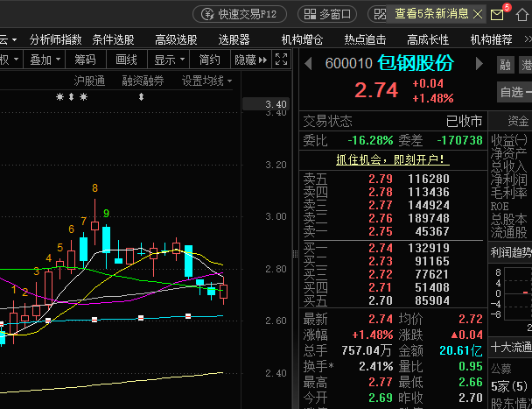Expand the 显示 display dropdown
The height and width of the screenshot is (409, 532).
(x=169, y=60)
